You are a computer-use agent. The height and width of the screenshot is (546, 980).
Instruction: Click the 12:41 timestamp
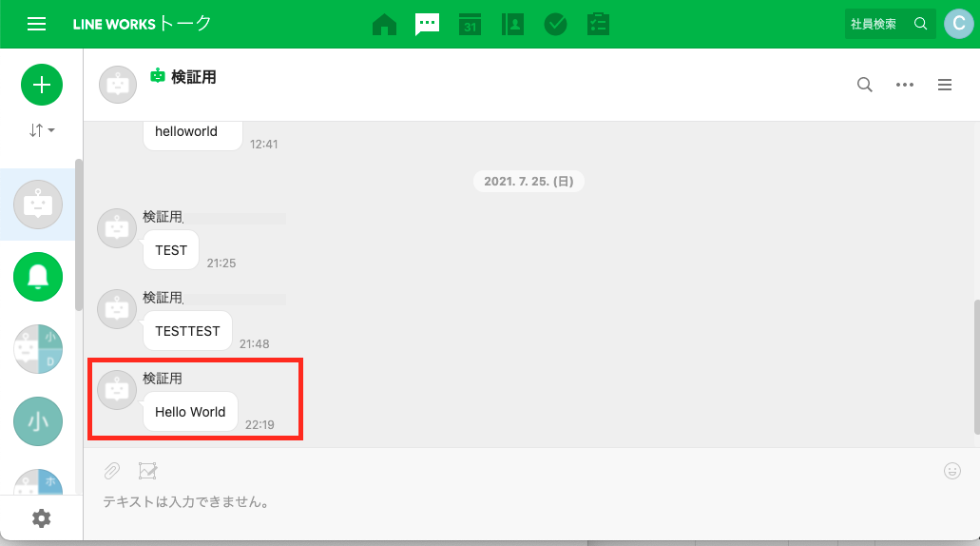[x=263, y=145]
